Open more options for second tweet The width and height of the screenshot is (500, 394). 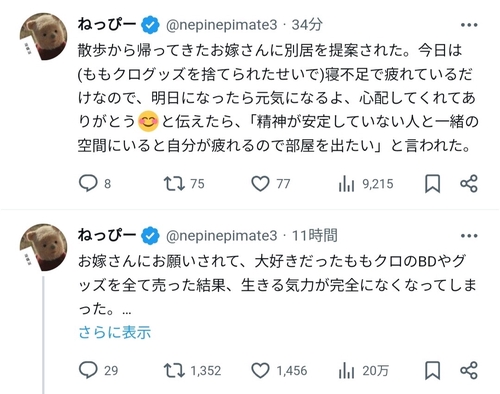469,236
